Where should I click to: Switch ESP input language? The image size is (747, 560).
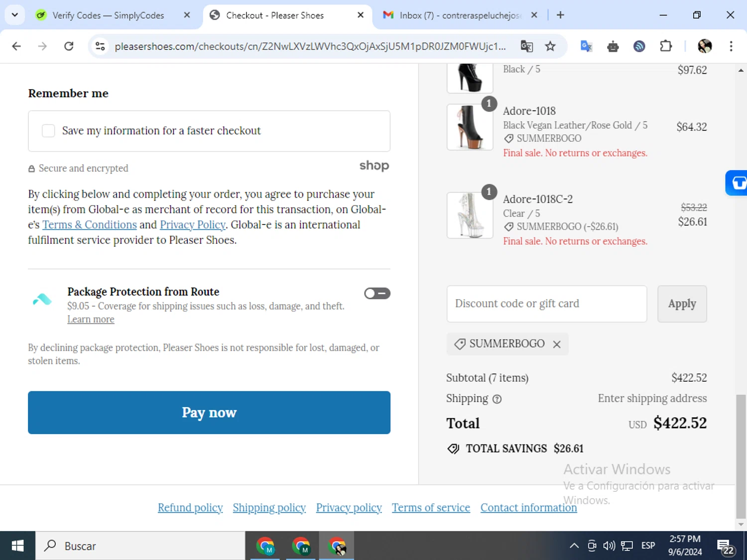[648, 546]
